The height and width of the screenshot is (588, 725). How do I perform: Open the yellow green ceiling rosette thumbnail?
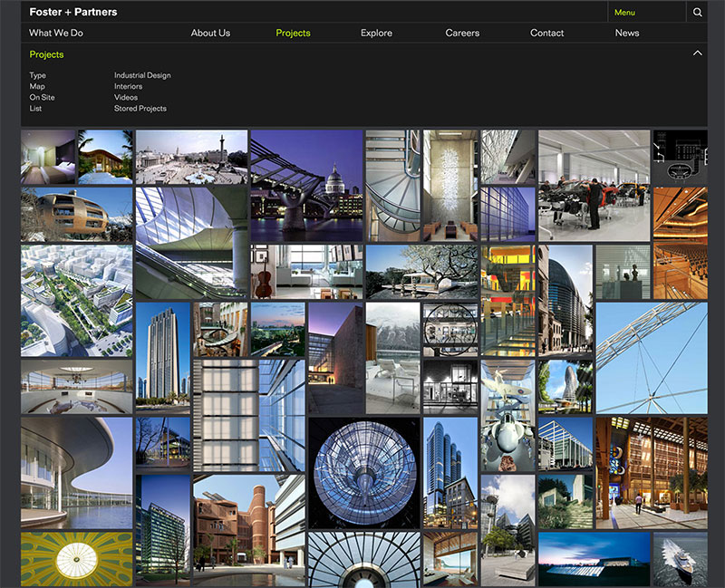tap(76, 559)
